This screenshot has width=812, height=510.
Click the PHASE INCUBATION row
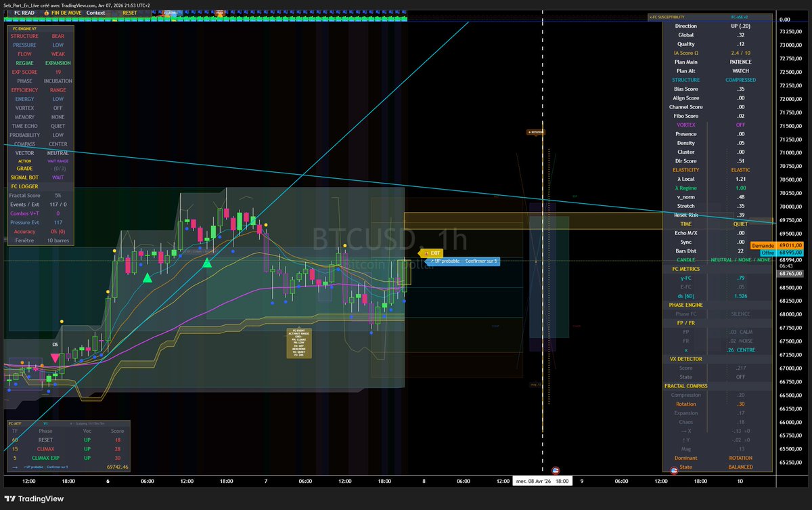pyautogui.click(x=40, y=81)
